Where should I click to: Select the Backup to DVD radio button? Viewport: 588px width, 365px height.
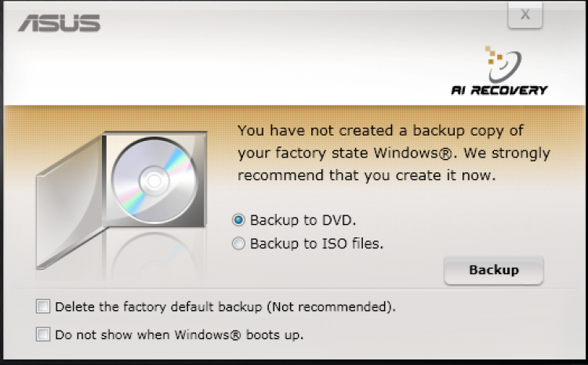click(x=239, y=220)
